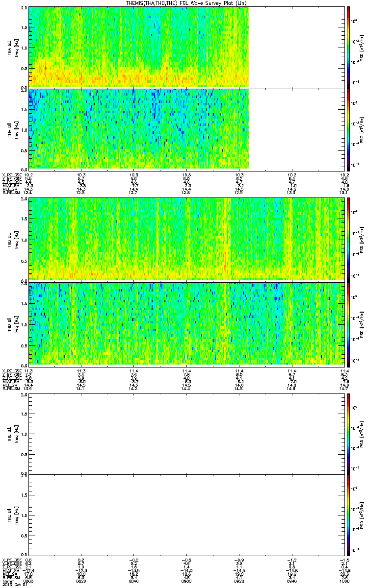Click the R_RE_SM value 13.1 under THA

coord(344,193)
